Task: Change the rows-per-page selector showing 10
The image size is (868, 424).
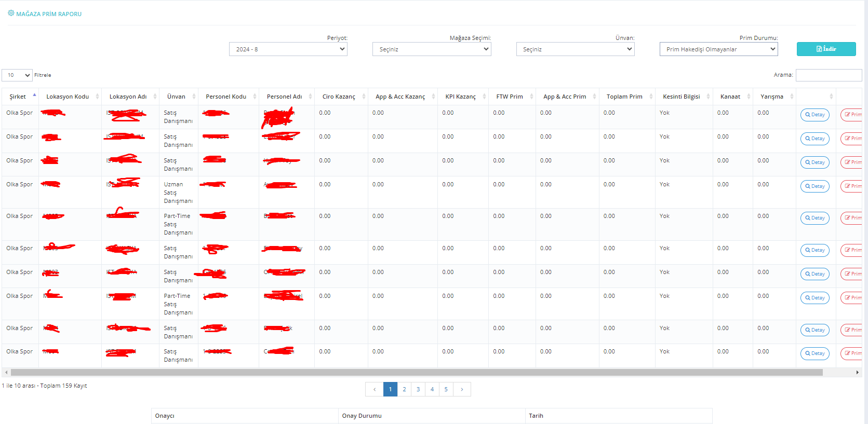Action: (17, 75)
